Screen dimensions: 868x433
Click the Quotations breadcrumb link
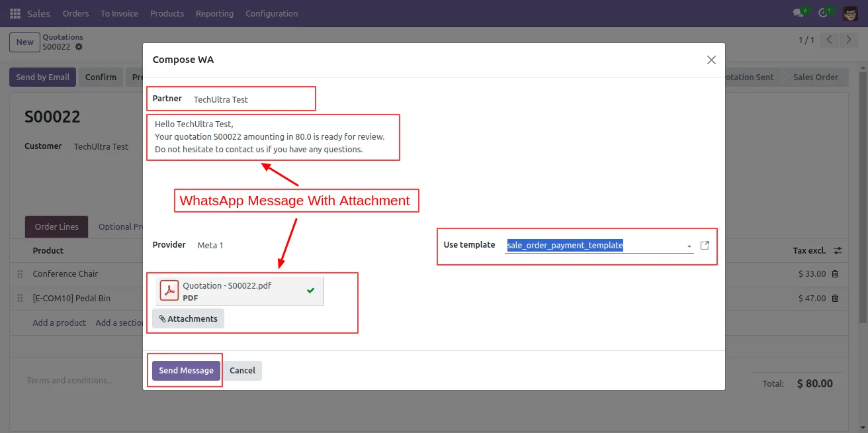tap(63, 37)
